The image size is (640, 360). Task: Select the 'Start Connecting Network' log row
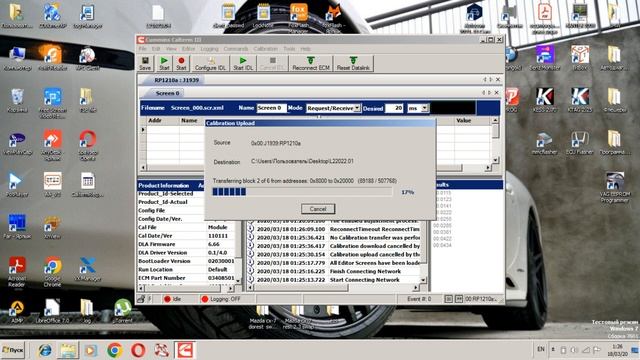(x=334, y=280)
